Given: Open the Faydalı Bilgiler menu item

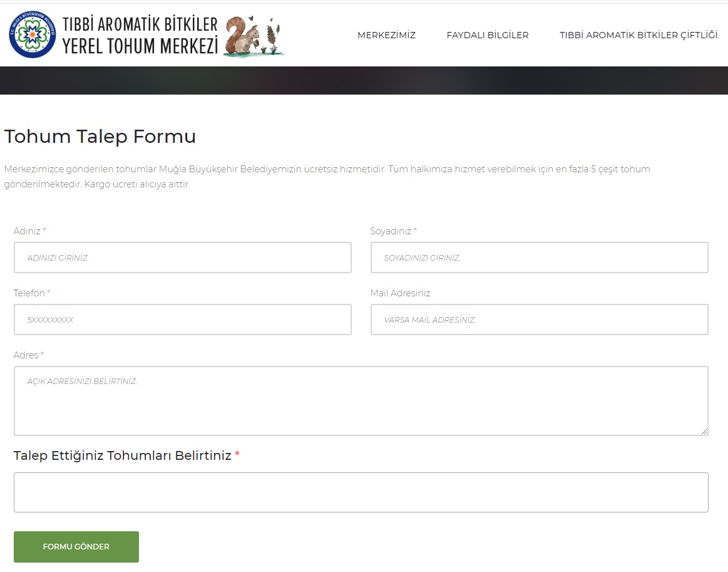Looking at the screenshot, I should click(487, 35).
